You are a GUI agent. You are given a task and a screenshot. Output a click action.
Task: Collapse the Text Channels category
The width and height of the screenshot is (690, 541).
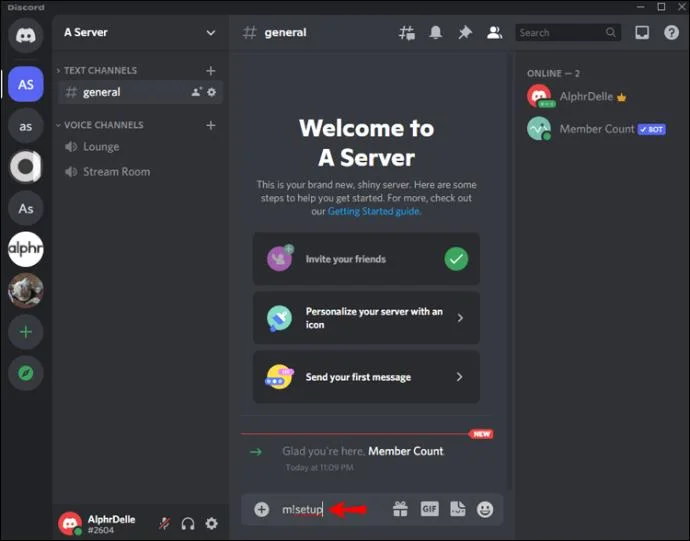(x=98, y=70)
